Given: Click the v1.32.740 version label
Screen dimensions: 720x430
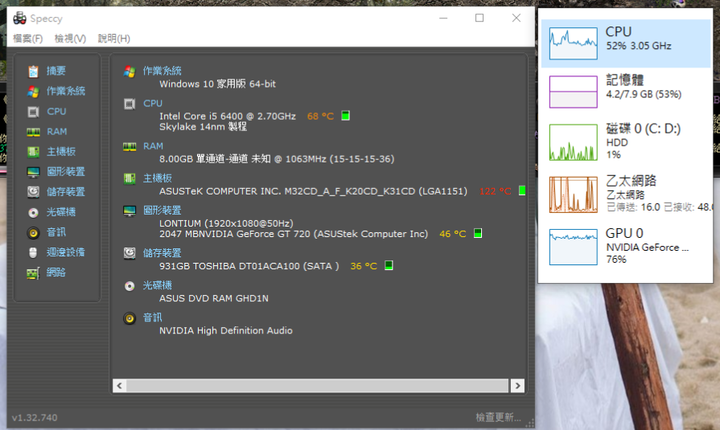Looking at the screenshot, I should pos(35,418).
